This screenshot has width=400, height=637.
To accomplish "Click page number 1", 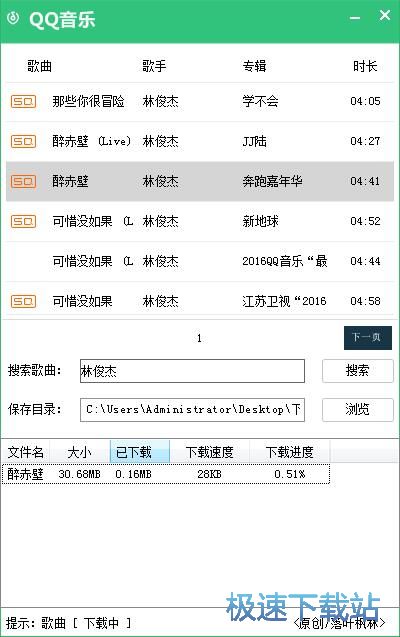I will point(199,338).
